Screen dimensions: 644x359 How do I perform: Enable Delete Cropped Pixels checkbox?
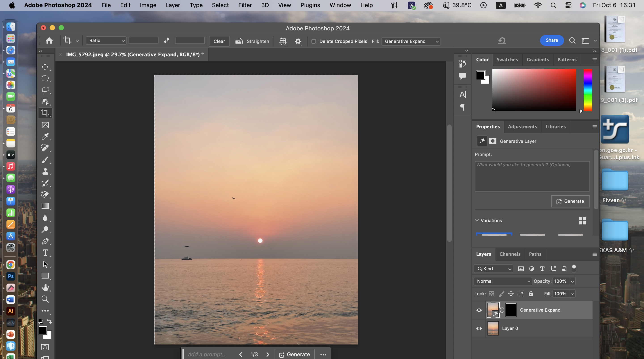tap(314, 41)
